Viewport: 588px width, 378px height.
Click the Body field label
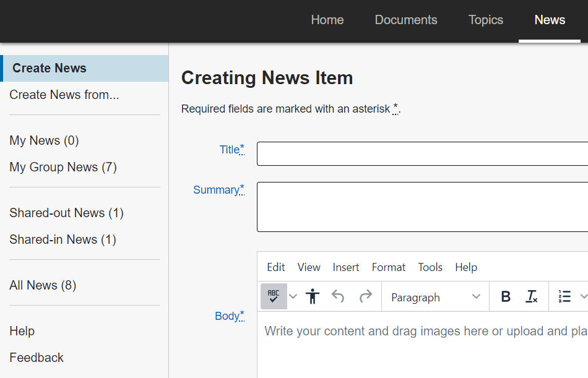click(x=230, y=316)
